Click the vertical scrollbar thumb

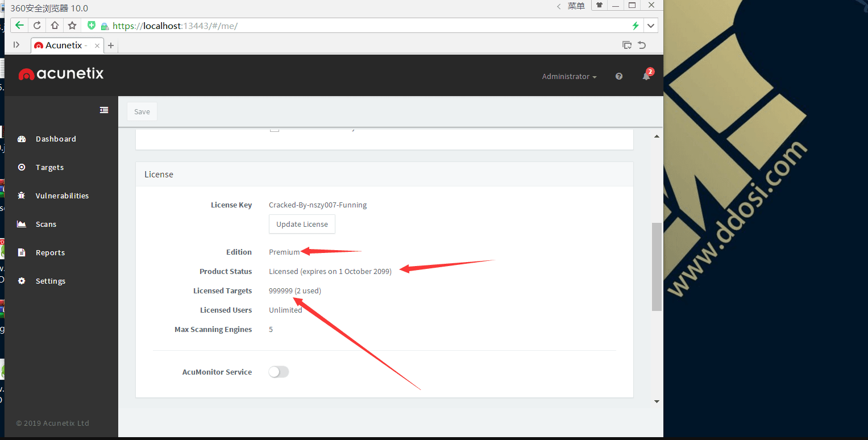coord(657,267)
